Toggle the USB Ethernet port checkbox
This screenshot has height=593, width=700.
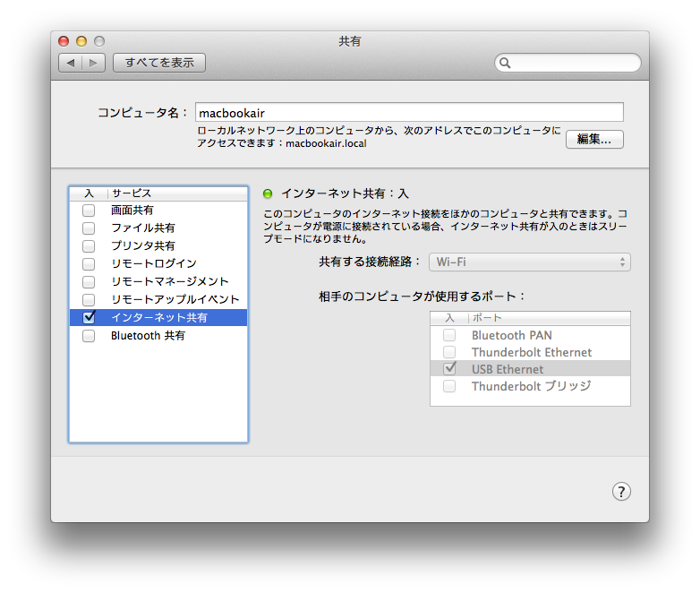pos(449,369)
